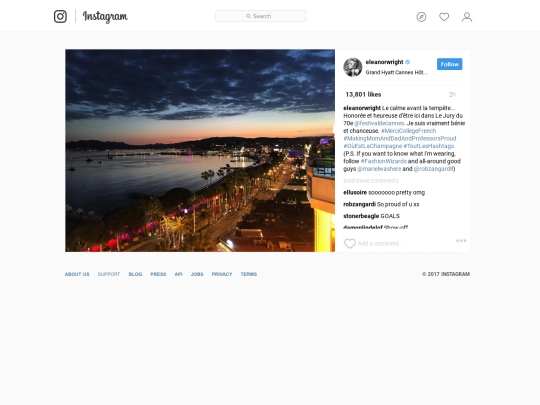Click the Instagram wordmark logo

(105, 16)
